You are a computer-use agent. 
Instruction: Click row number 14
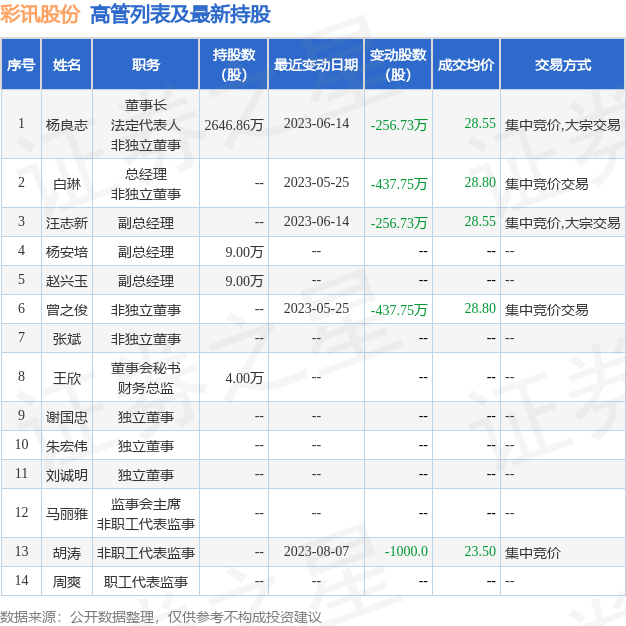(x=22, y=581)
